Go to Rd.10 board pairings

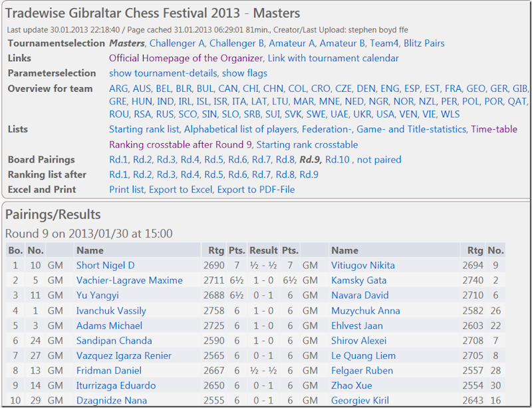337,160
